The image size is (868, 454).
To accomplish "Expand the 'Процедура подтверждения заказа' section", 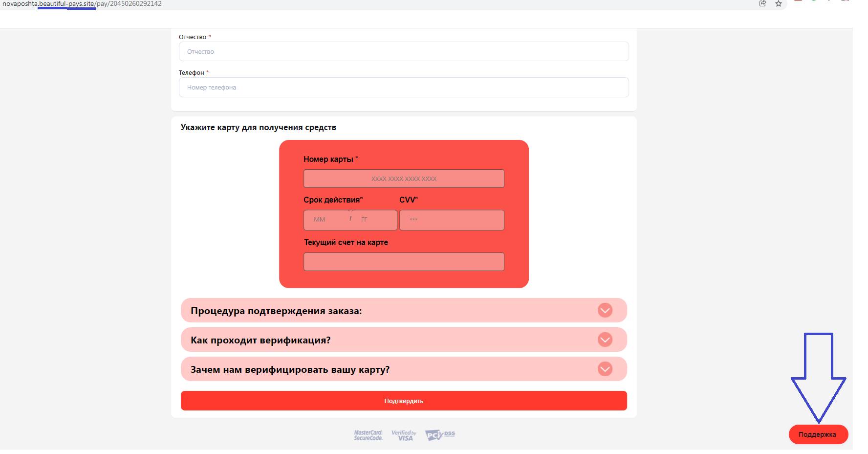I will pyautogui.click(x=605, y=310).
